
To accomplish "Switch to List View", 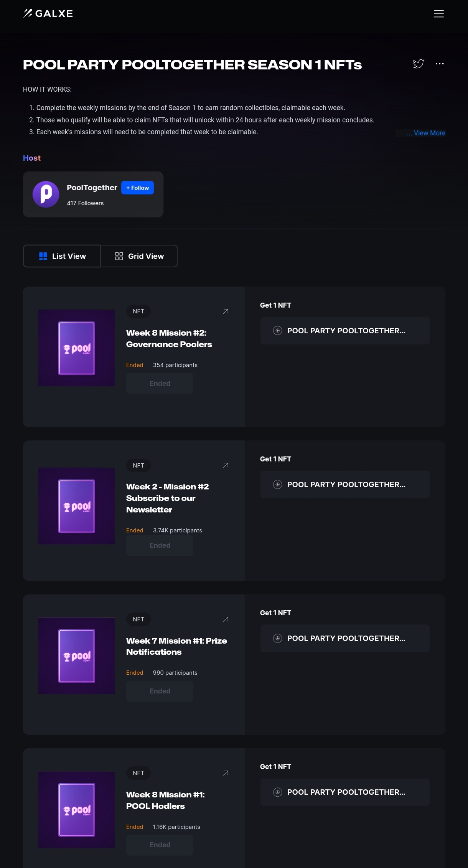I will click(x=62, y=256).
